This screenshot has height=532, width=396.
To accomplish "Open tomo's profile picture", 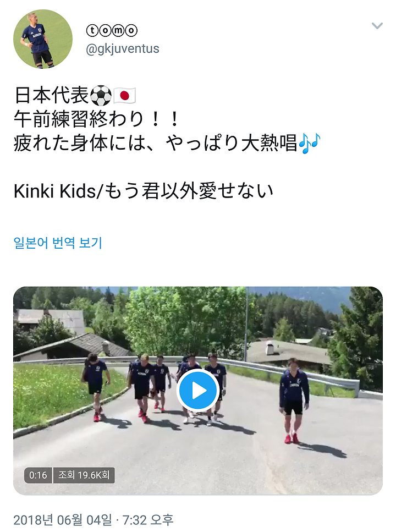I will (43, 39).
